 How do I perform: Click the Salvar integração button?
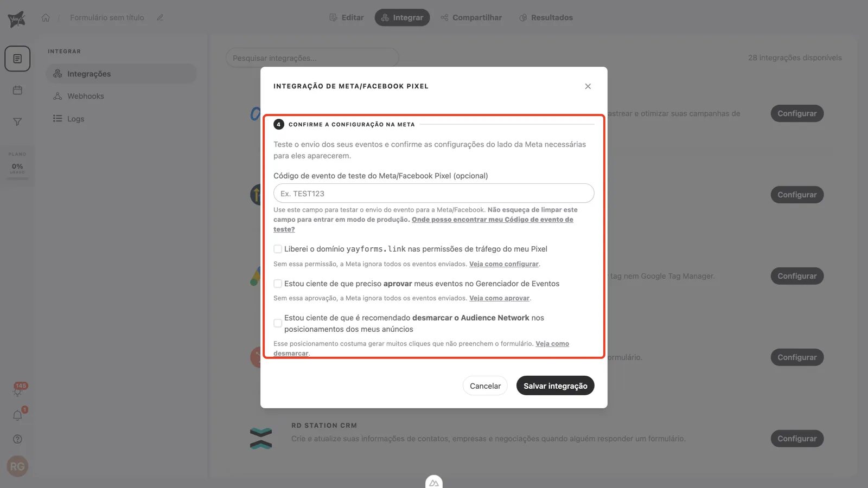pyautogui.click(x=556, y=386)
